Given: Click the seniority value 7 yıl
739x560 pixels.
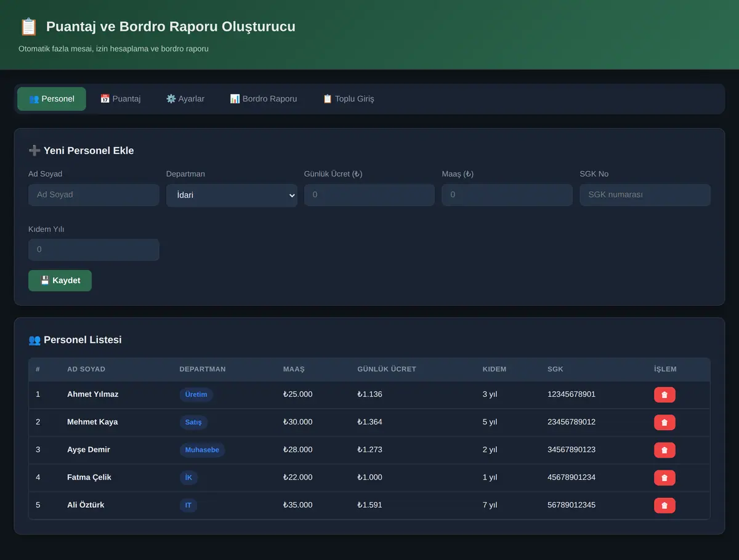Looking at the screenshot, I should click(x=490, y=505).
